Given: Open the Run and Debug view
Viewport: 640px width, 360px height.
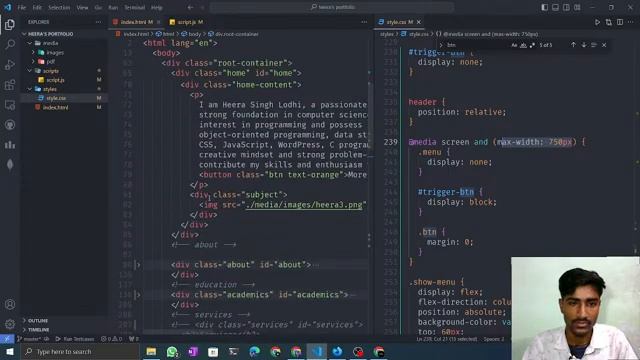Looking at the screenshot, I should 10,64.
